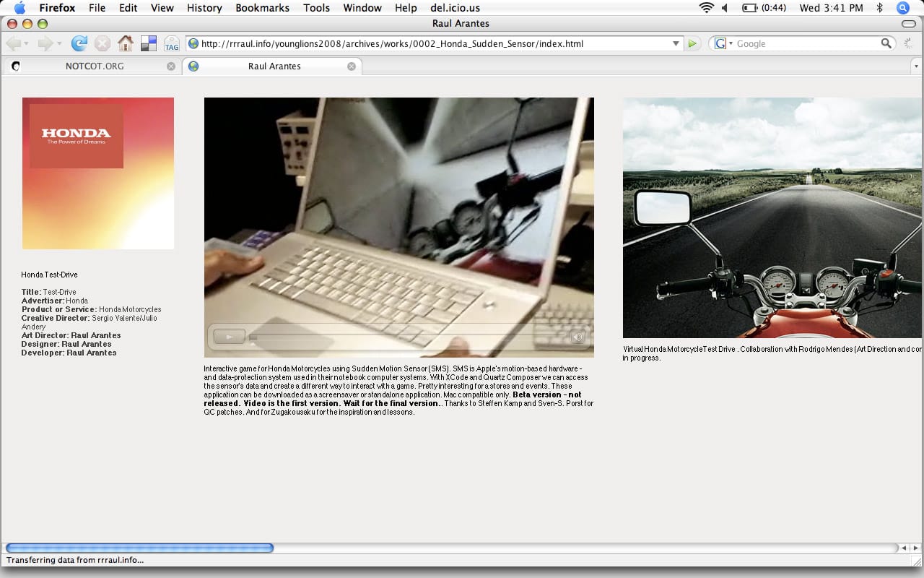924x578 pixels.
Task: Expand the URL history dropdown arrow
Action: tap(676, 43)
